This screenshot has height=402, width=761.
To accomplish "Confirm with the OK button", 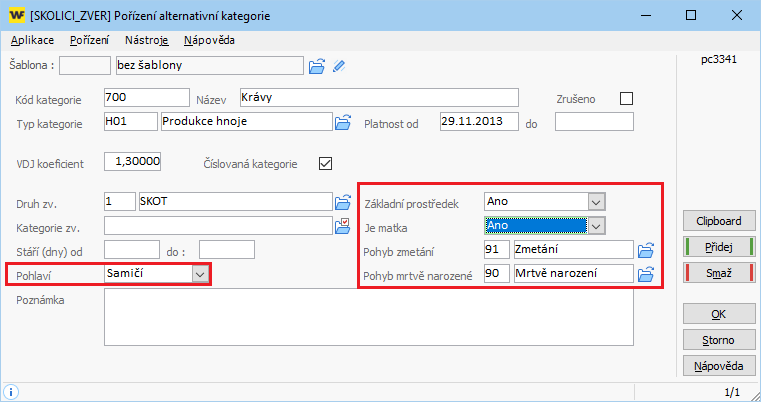I will [x=718, y=315].
